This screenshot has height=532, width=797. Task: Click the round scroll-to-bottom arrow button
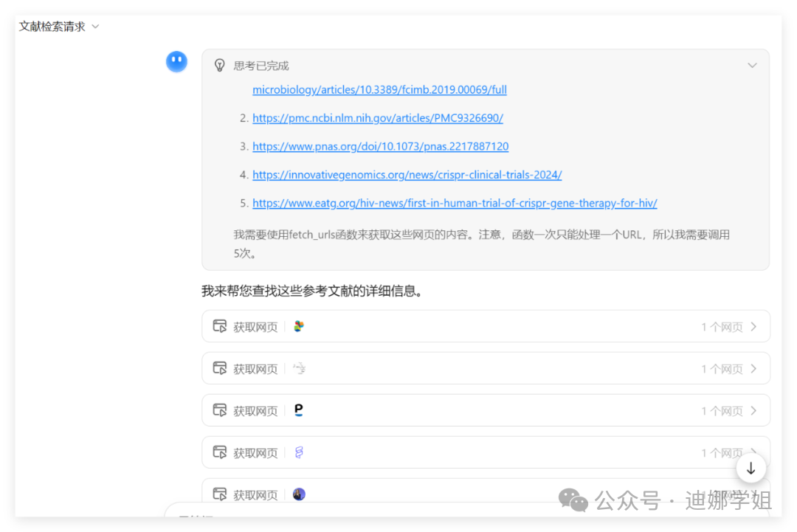tap(751, 469)
